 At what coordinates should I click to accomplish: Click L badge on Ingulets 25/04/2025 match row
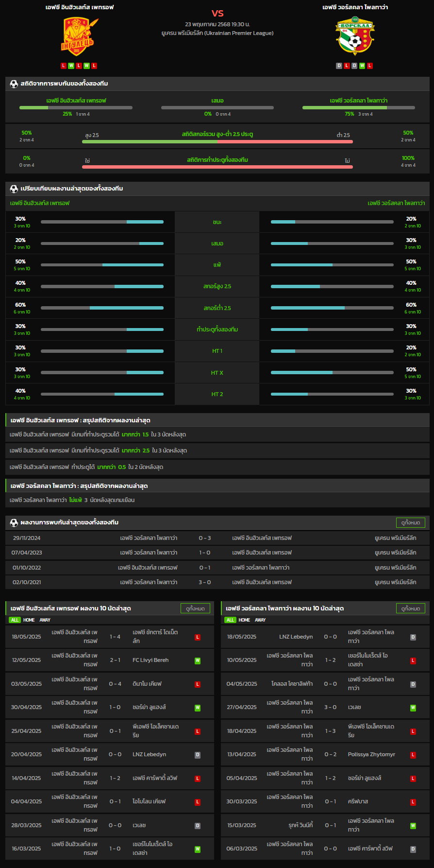click(198, 731)
